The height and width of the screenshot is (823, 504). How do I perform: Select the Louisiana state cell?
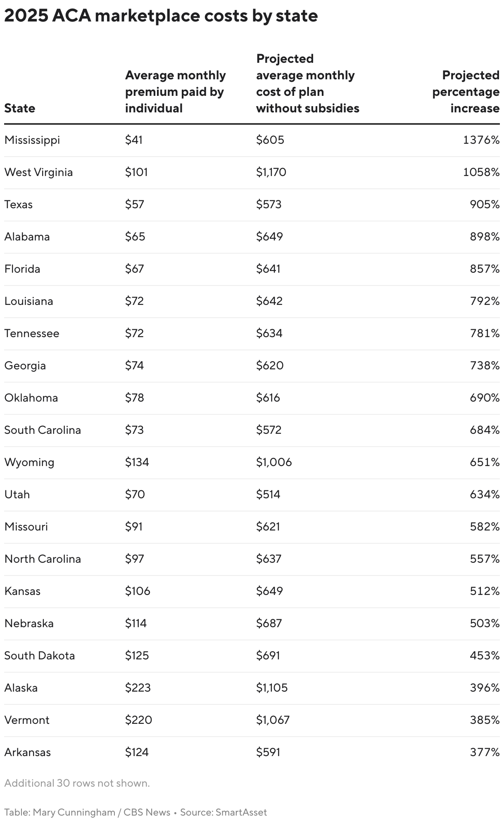pos(29,301)
